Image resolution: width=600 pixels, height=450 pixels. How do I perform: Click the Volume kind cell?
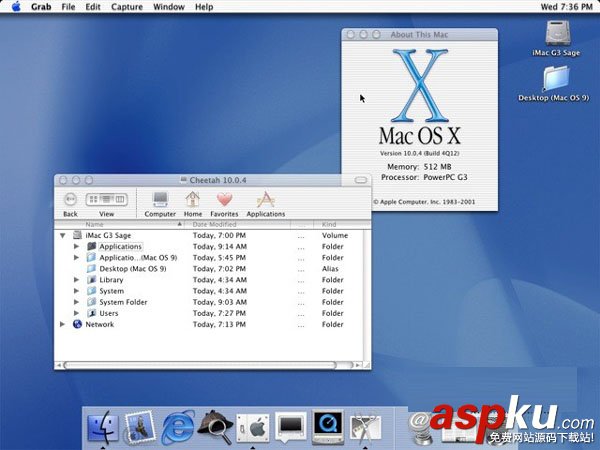click(x=335, y=235)
